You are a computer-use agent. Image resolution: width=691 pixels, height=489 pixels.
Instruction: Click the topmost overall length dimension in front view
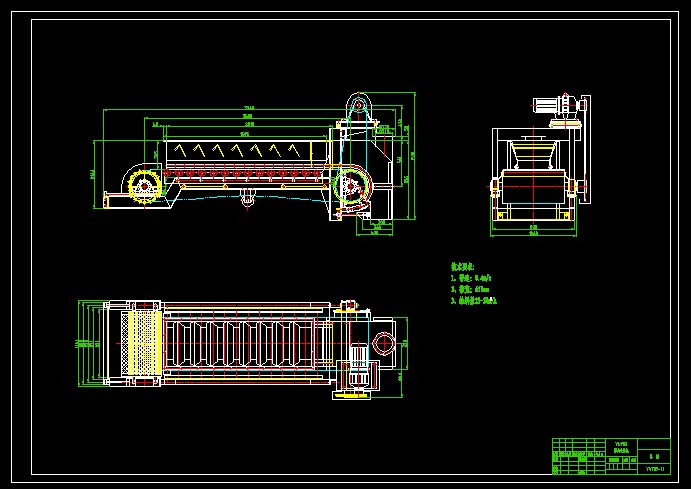[247, 108]
